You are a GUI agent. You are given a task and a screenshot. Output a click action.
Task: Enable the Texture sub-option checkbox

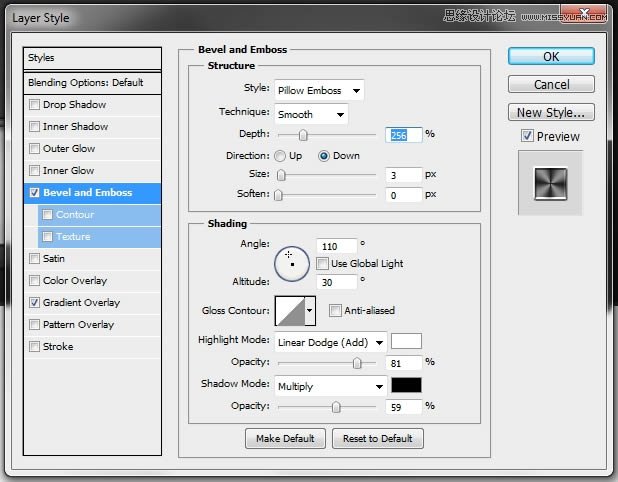[x=48, y=236]
